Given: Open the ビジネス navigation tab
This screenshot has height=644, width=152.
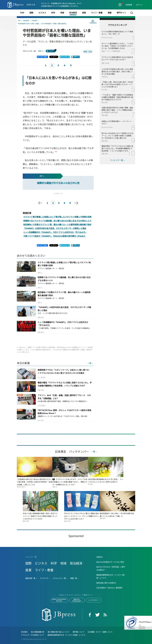Looking at the screenshot, I should pos(42,13).
